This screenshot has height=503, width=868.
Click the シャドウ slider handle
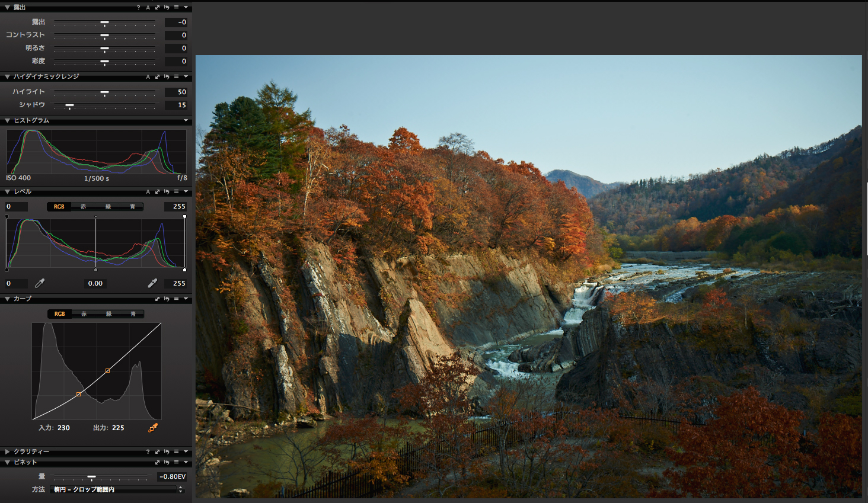(x=69, y=105)
